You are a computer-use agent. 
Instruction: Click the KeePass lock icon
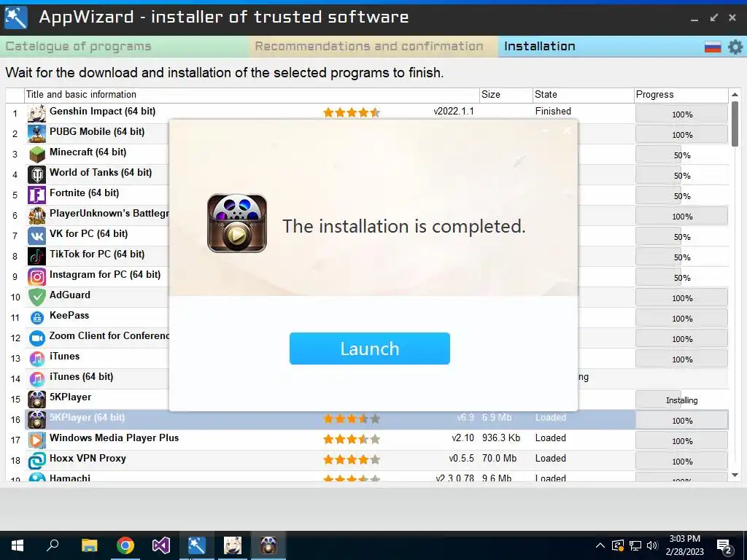tap(36, 318)
